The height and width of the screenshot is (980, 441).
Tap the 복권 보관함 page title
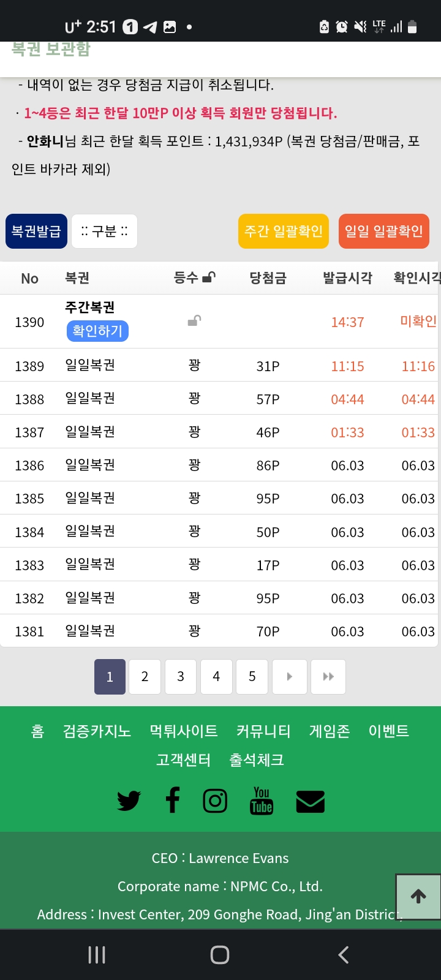coord(51,49)
